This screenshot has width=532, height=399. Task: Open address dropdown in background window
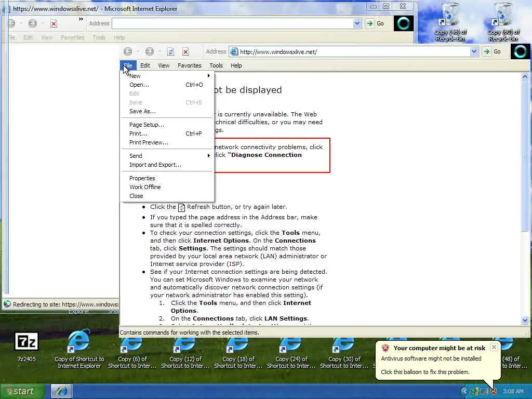357,23
